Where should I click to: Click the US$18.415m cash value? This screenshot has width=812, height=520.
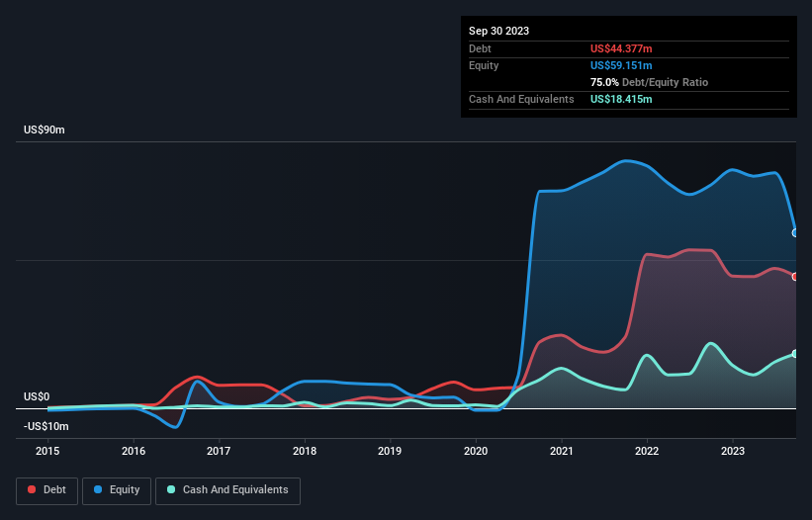click(x=621, y=99)
